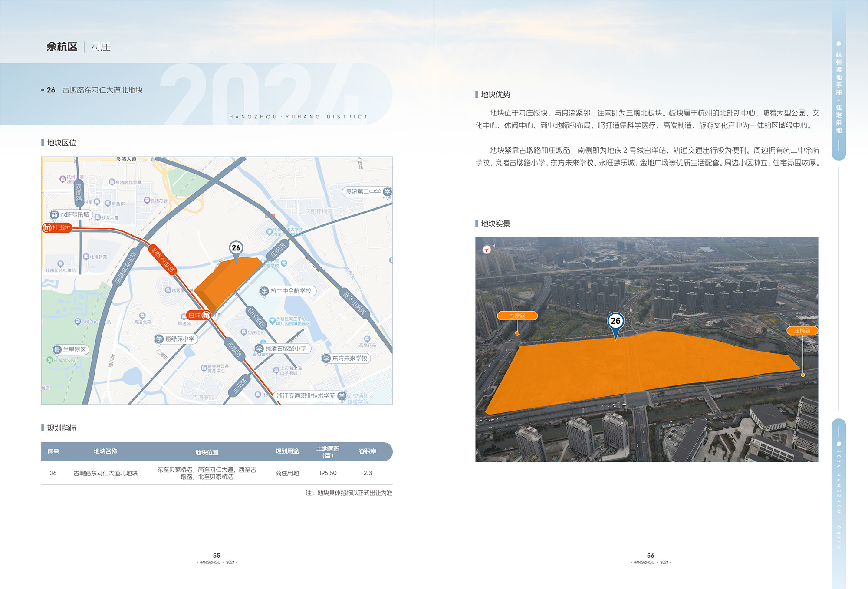Click the 规划用途 table column header
Image resolution: width=868 pixels, height=589 pixels.
point(287,451)
